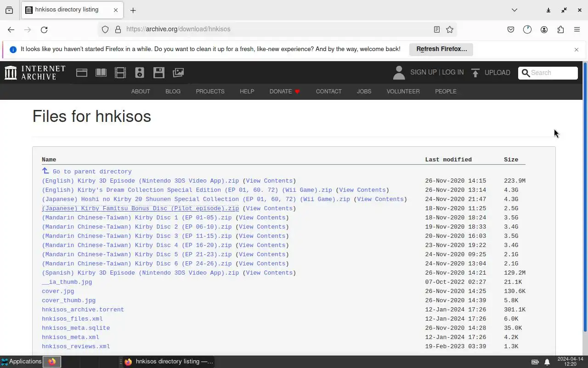View Contents of Kirby's Dream Collection zip
Screen dimensions: 588x368
[x=362, y=190]
